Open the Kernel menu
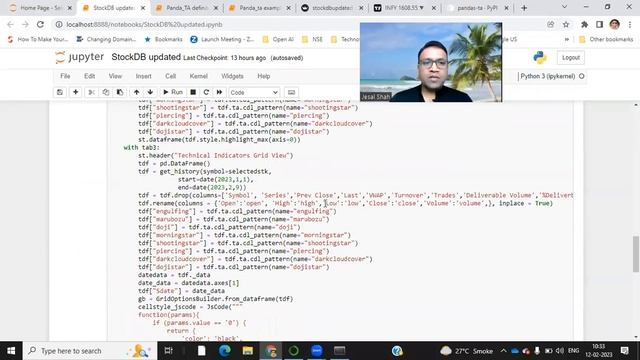 [x=198, y=76]
